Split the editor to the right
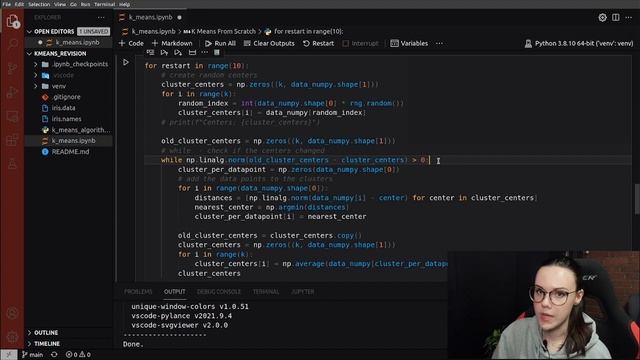Image resolution: width=640 pixels, height=360 pixels. tap(616, 18)
